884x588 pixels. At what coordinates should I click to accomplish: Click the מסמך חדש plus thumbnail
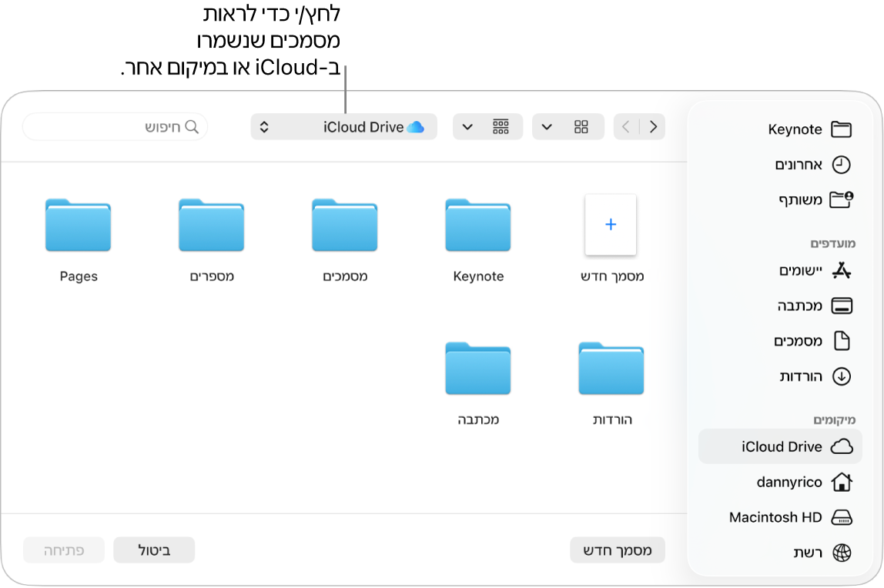pos(611,225)
